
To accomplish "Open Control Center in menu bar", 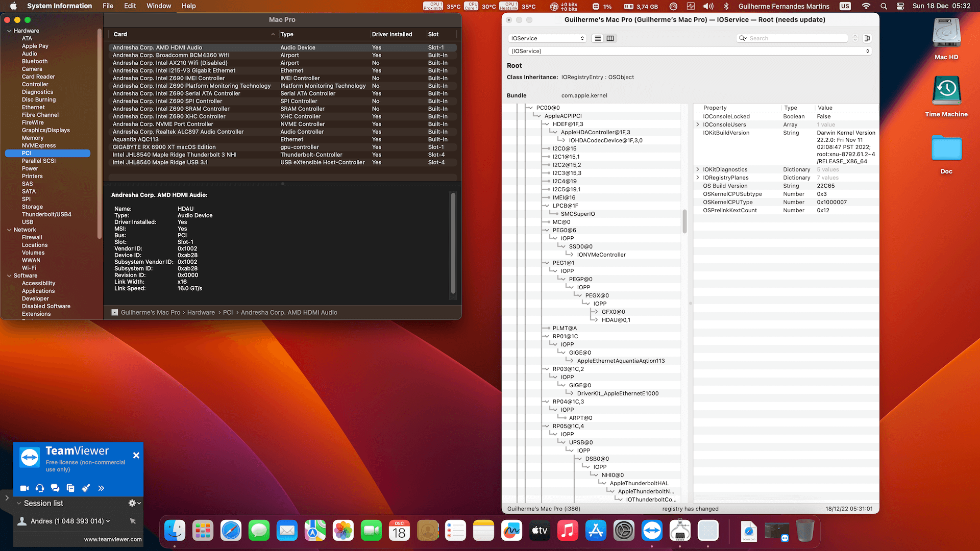I will pyautogui.click(x=900, y=6).
